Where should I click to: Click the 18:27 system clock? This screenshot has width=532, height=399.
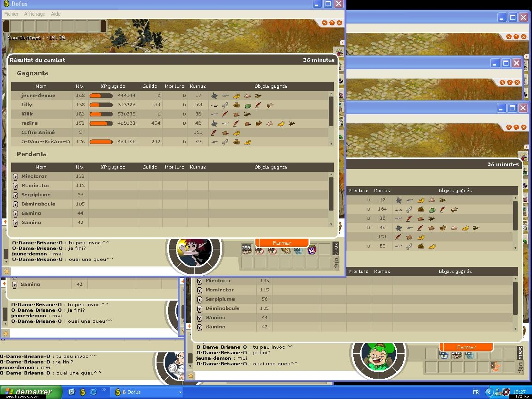tap(520, 392)
